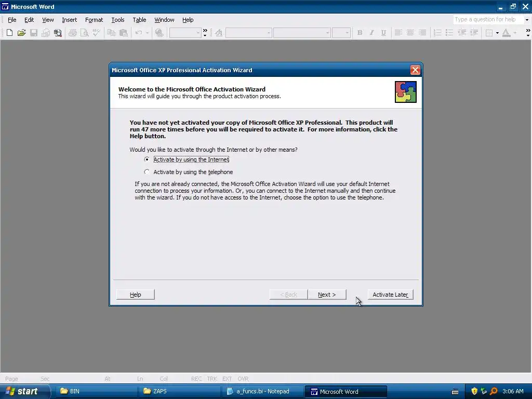The width and height of the screenshot is (532, 399).
Task: Toggle the TRK track changes indicator
Action: click(x=212, y=379)
